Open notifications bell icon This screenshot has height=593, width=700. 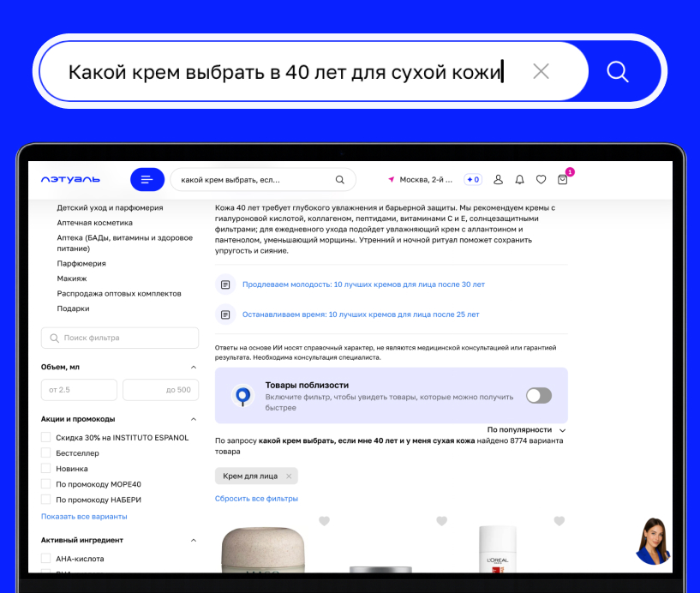click(519, 179)
